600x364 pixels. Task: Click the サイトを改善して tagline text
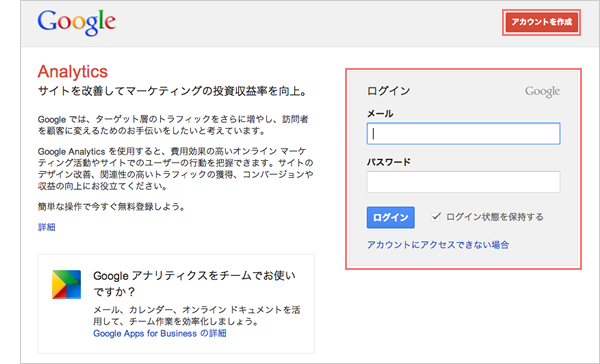pyautogui.click(x=173, y=91)
